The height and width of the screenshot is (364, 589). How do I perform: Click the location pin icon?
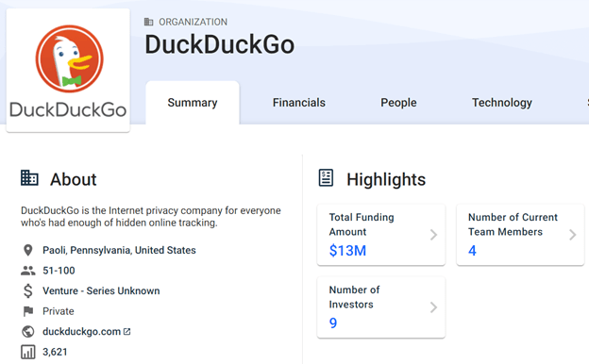(x=27, y=250)
